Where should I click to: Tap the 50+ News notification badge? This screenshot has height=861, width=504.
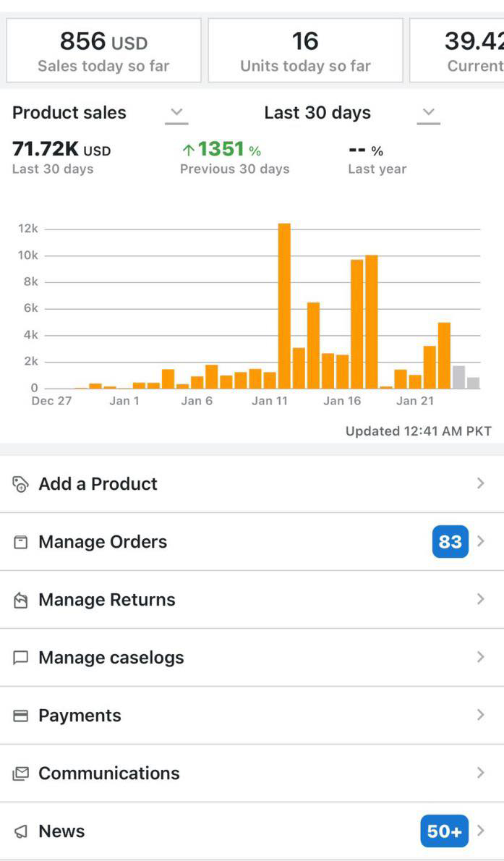coord(444,831)
